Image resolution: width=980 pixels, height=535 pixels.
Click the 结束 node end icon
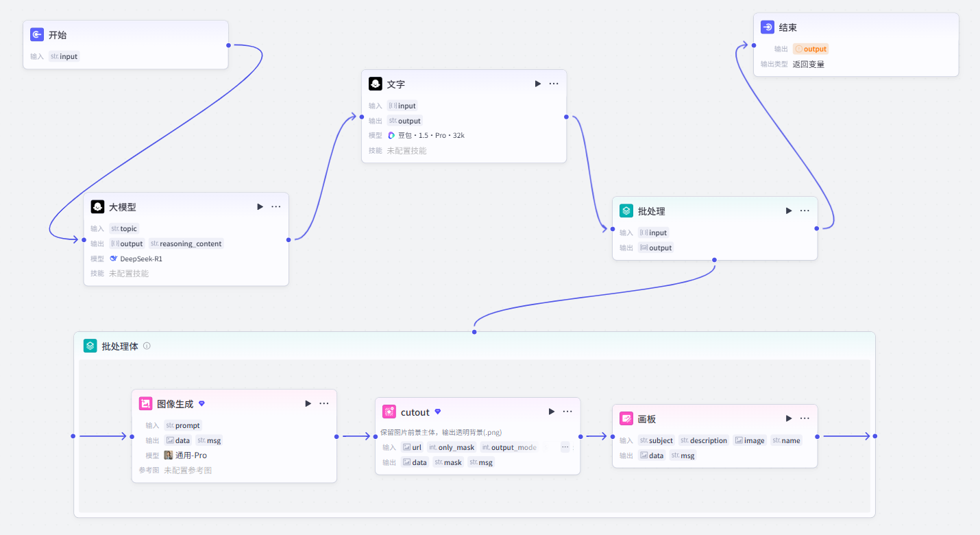click(x=768, y=27)
